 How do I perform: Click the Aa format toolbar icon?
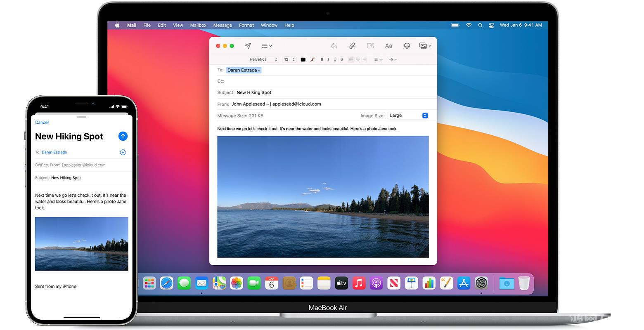tap(388, 46)
